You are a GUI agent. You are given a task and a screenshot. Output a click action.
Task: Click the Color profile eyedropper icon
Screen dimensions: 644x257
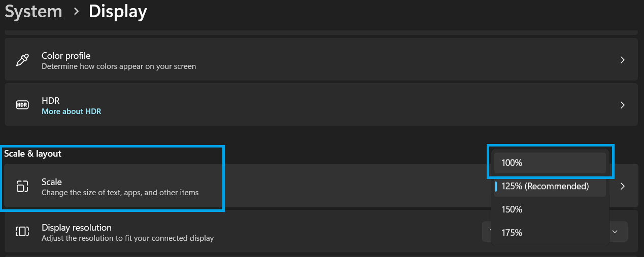(x=22, y=60)
